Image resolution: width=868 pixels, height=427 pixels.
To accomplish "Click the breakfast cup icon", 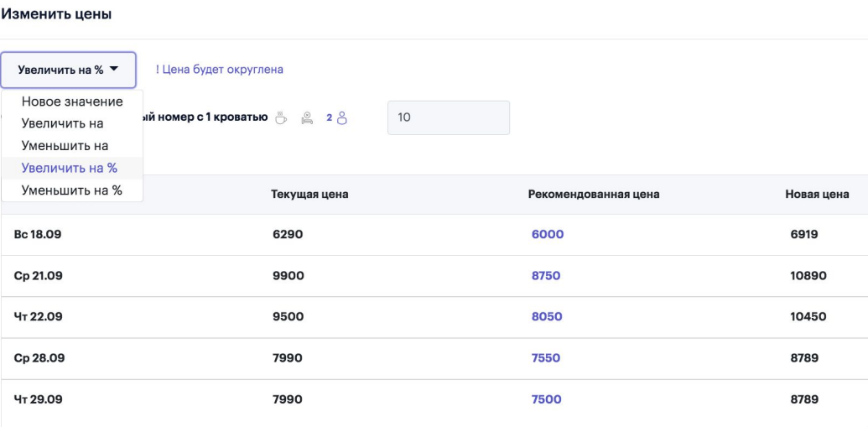I will pyautogui.click(x=282, y=118).
